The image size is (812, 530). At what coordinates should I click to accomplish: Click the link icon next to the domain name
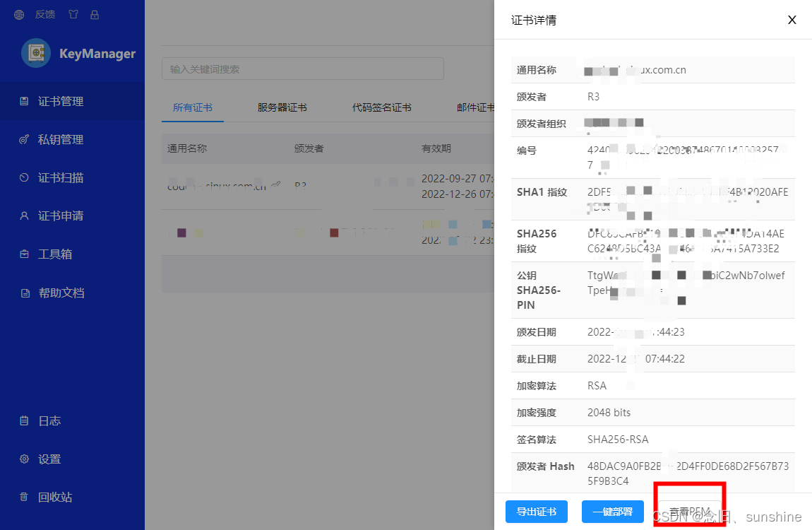click(277, 185)
